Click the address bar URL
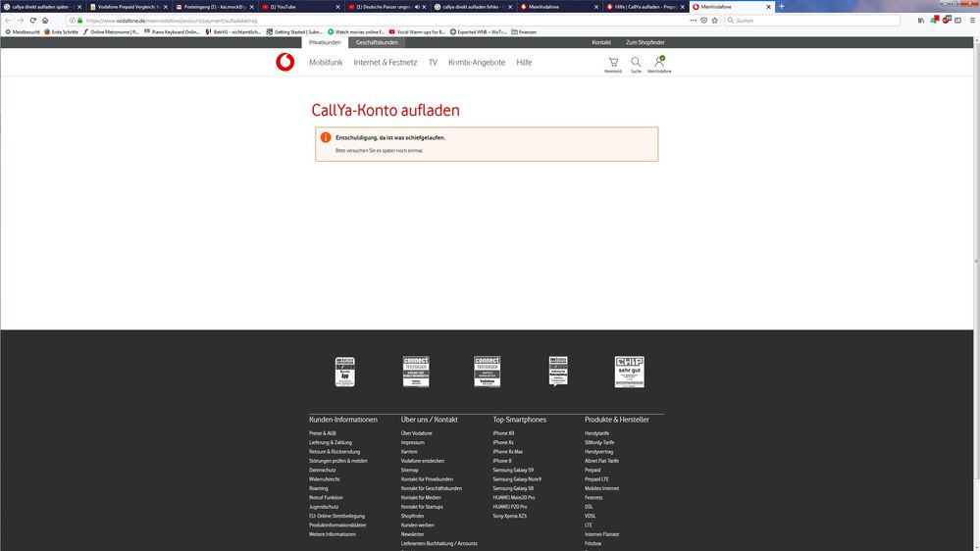Screen dimensions: 980x551 (172, 21)
